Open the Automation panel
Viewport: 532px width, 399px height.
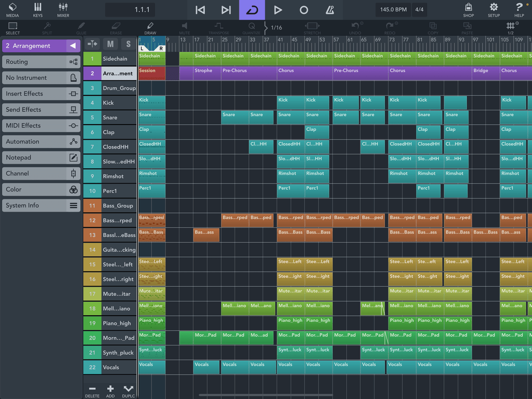click(x=41, y=141)
